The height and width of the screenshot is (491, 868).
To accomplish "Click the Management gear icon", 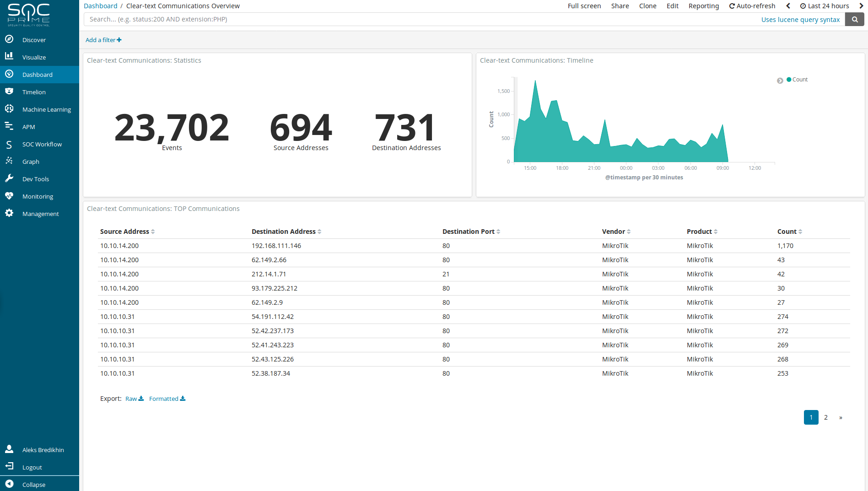I will pos(9,213).
